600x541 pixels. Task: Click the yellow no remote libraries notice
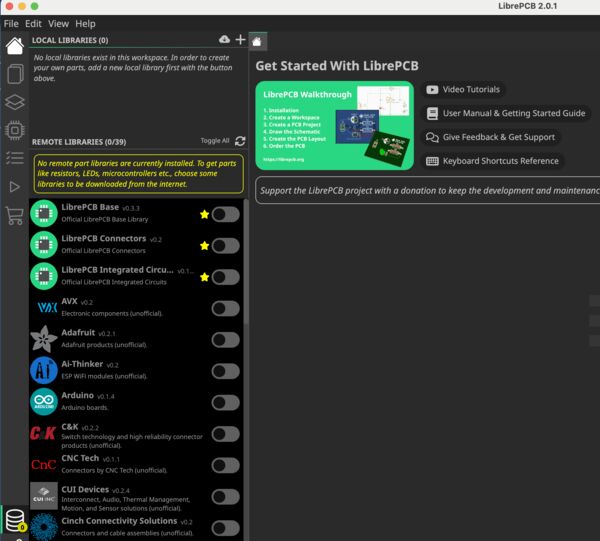coord(139,174)
